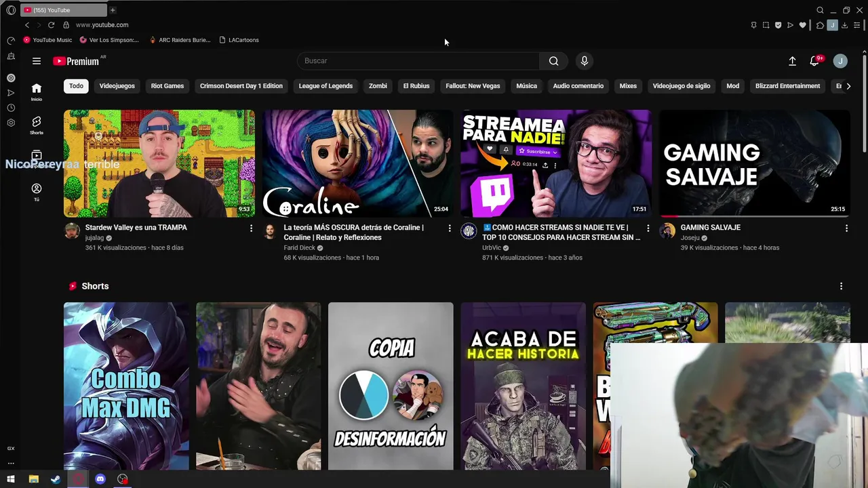Switch to the (155) YouTube tab
This screenshot has width=868, height=488.
64,10
